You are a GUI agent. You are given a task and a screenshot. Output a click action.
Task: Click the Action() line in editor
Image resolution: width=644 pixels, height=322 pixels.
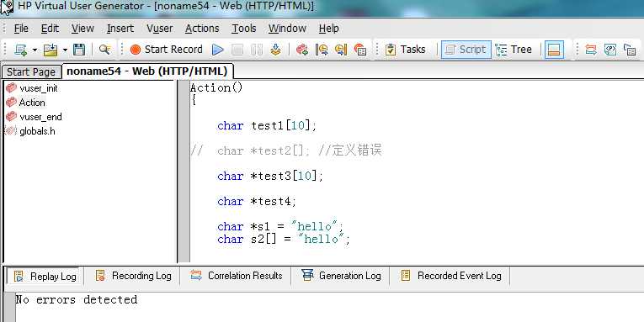click(216, 87)
